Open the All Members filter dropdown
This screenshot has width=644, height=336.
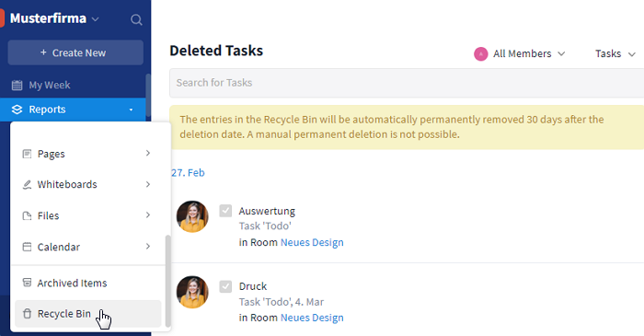(520, 53)
